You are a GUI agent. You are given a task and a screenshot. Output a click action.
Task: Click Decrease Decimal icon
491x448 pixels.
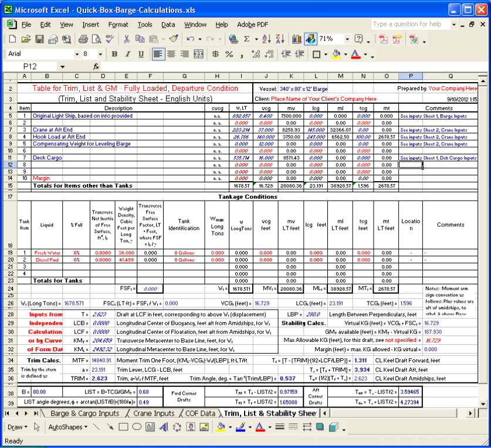[x=269, y=54]
